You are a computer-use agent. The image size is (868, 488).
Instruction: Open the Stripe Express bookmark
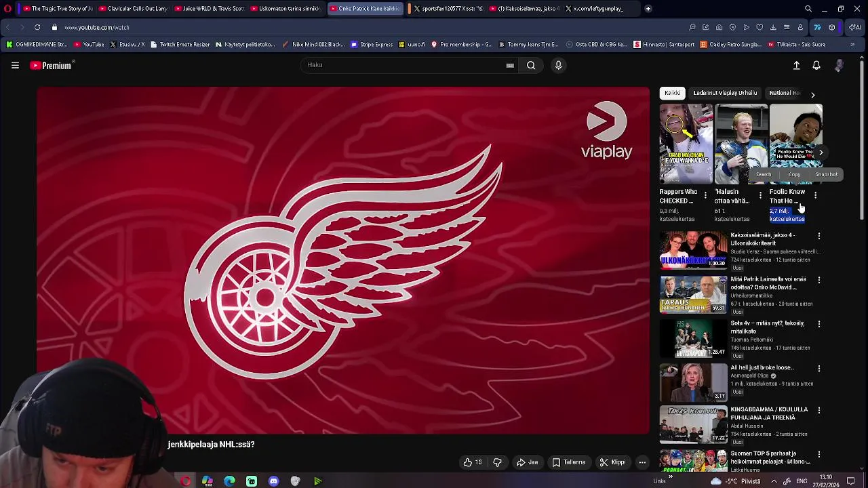[372, 45]
